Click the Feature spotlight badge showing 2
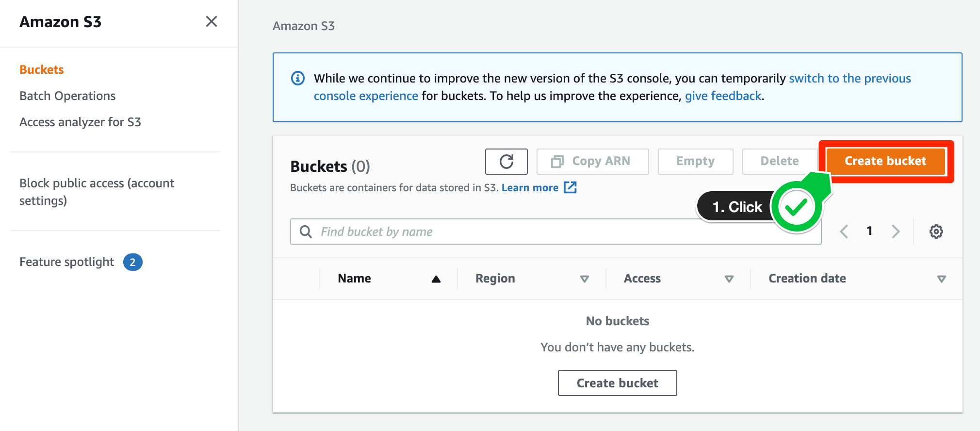The width and height of the screenshot is (980, 431). pyautogui.click(x=132, y=262)
